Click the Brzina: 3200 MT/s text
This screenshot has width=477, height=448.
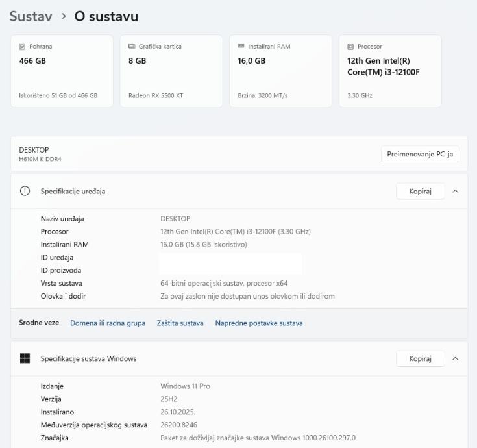tap(263, 95)
